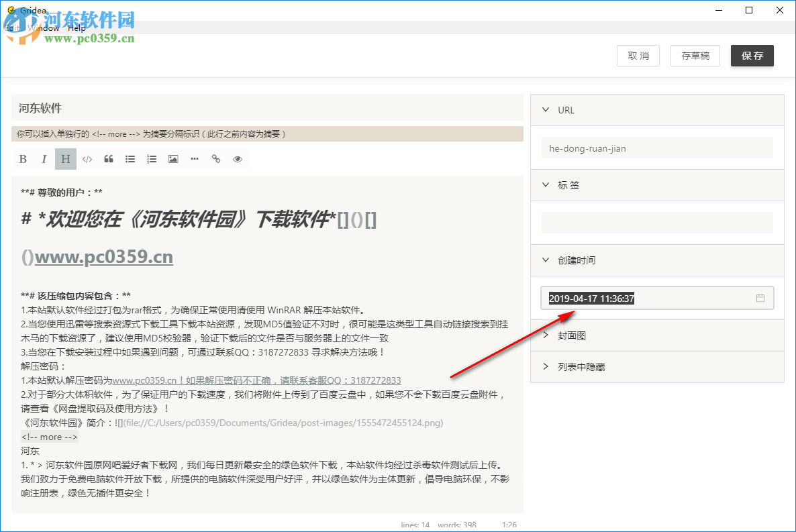796x532 pixels.
Task: Click the 河东软件 title input field
Action: (267, 107)
